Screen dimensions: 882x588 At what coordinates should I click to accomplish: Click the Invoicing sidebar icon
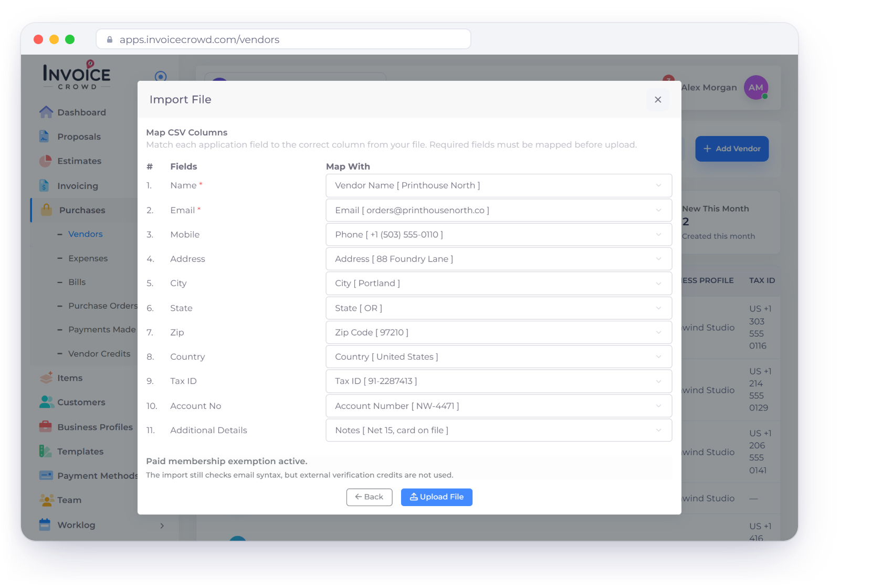(x=45, y=185)
